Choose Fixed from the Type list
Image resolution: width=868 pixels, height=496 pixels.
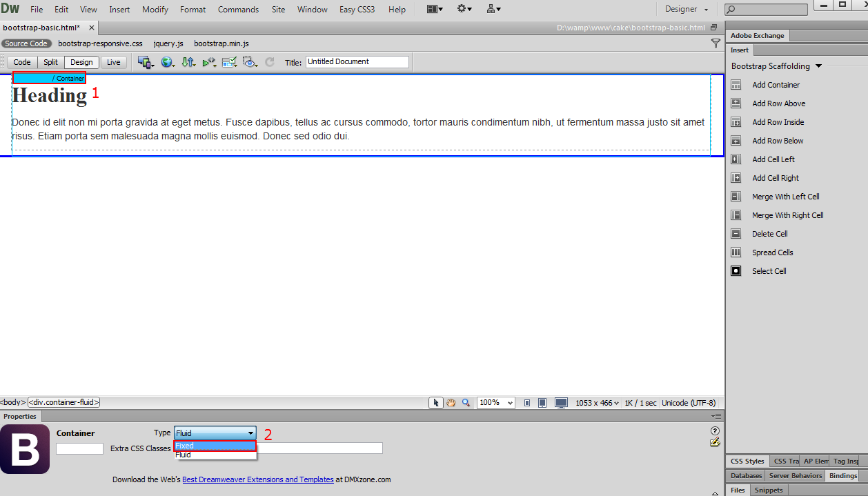pos(215,446)
